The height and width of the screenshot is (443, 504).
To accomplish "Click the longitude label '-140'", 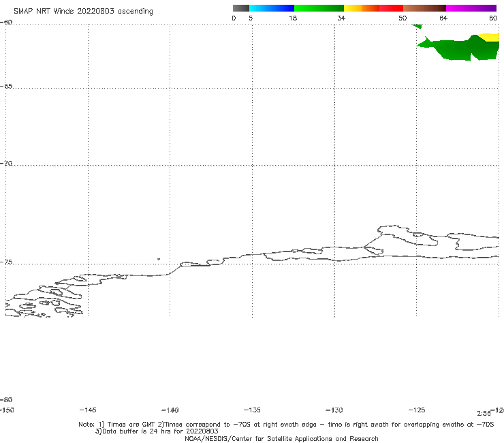I will pyautogui.click(x=170, y=410).
